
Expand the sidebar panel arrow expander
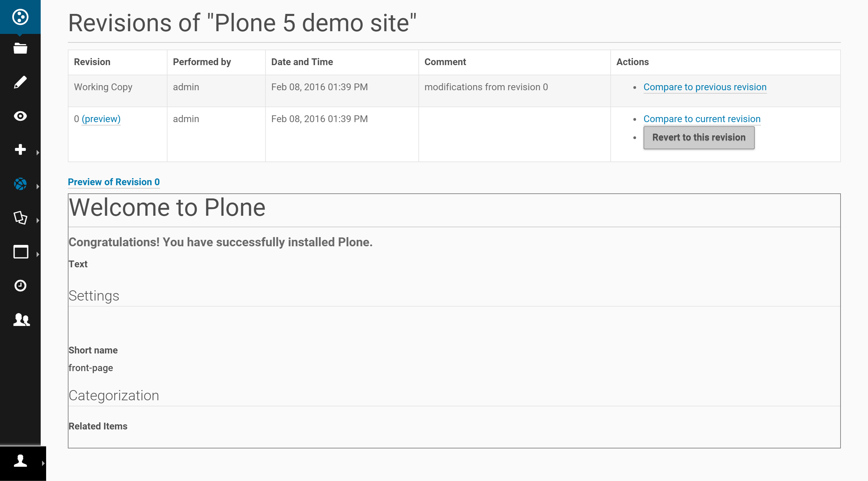pyautogui.click(x=39, y=463)
